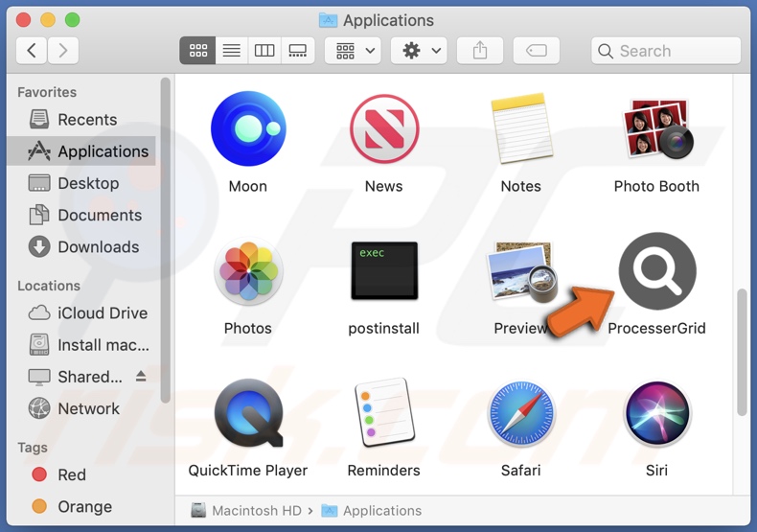This screenshot has height=532, width=757.
Task: Open the group-by arrangement dropdown
Action: [353, 51]
